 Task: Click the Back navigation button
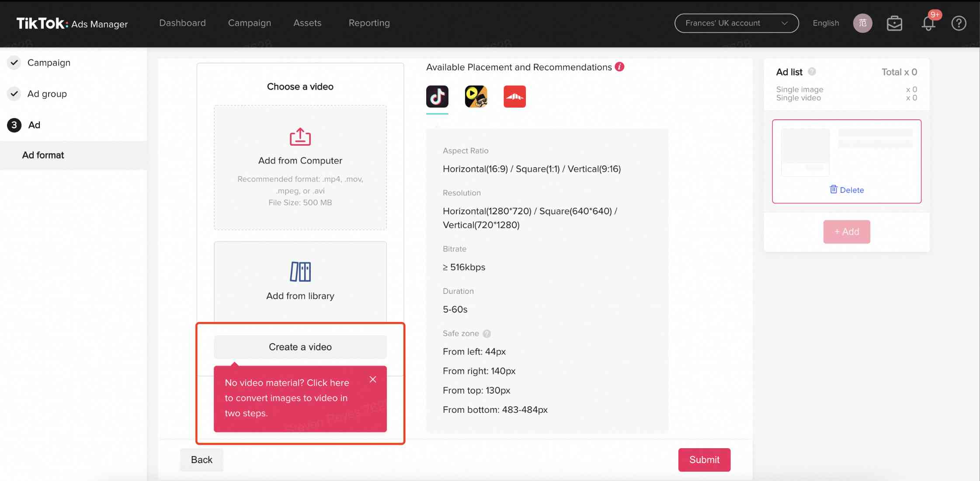point(201,459)
